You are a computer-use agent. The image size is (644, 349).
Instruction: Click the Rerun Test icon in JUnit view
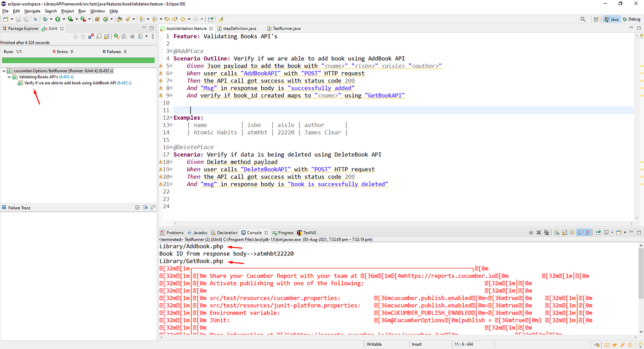pos(117,36)
